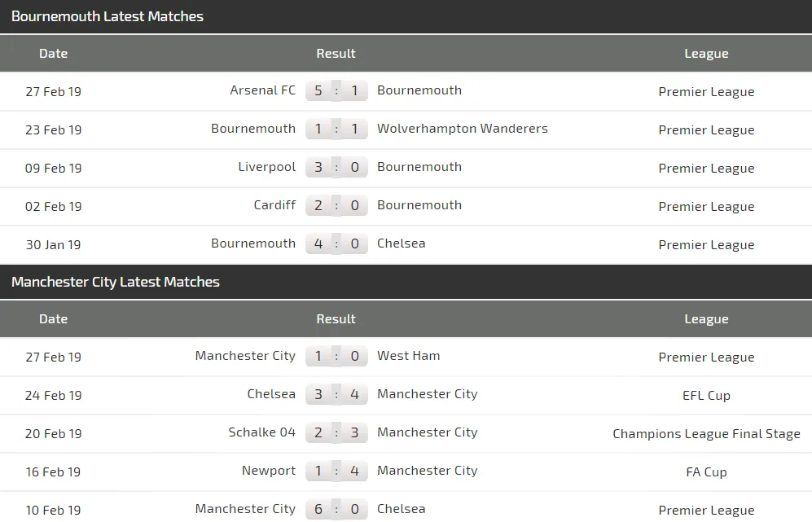
Task: Select the 09 Feb 19 date cell
Action: tap(54, 168)
